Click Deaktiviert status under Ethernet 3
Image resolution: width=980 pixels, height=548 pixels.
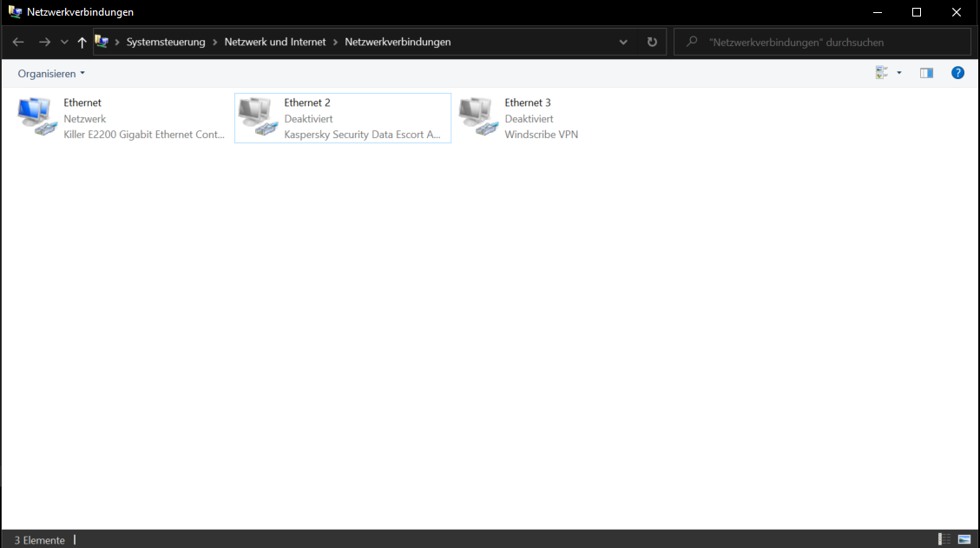[529, 119]
